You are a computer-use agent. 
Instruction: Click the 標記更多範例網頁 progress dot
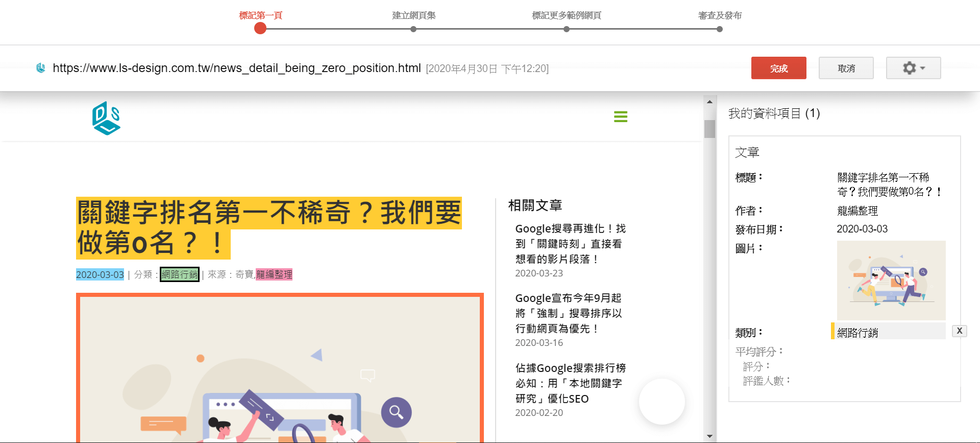pos(567,29)
